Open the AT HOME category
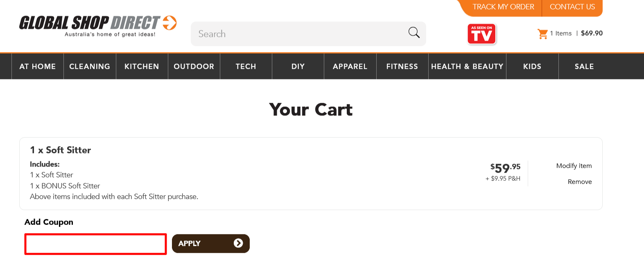The image size is (644, 267). pyautogui.click(x=38, y=66)
